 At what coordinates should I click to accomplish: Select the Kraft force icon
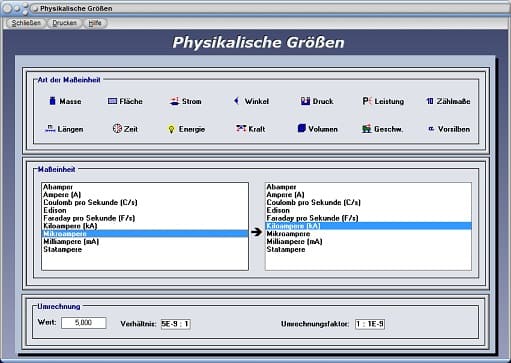point(241,128)
